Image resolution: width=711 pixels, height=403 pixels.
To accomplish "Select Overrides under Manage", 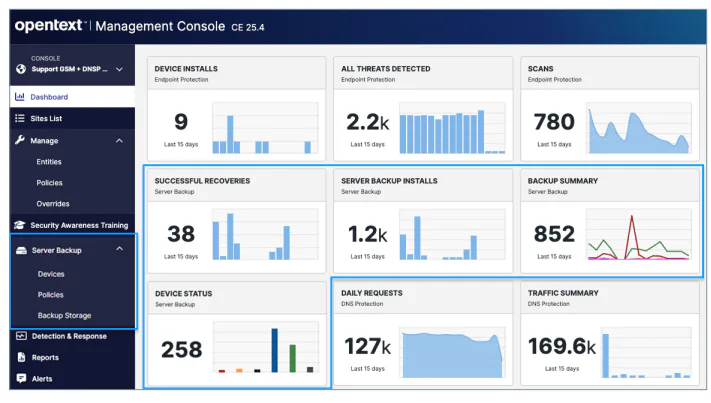I will tap(53, 204).
